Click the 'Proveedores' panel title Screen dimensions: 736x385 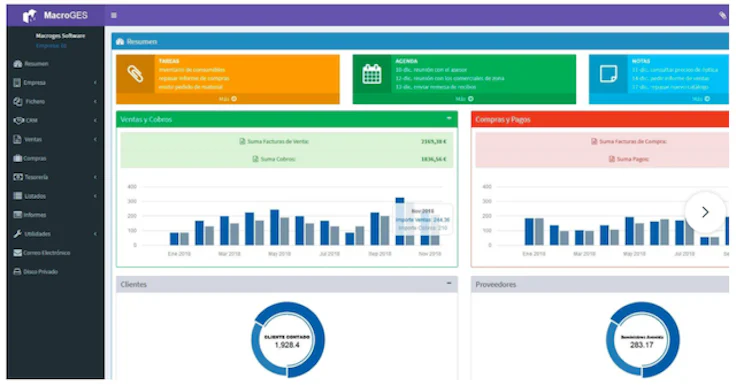point(496,285)
